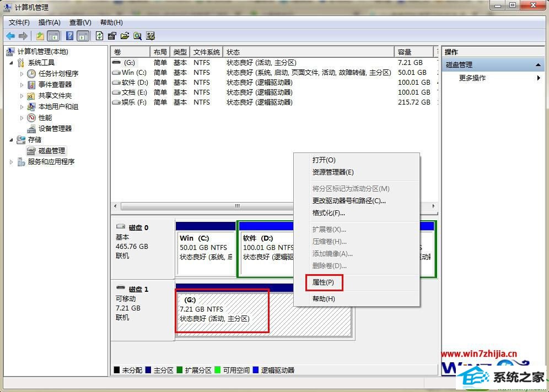The width and height of the screenshot is (549, 392).
Task: Click the 磁盘 1 removable disk label
Action: click(138, 289)
